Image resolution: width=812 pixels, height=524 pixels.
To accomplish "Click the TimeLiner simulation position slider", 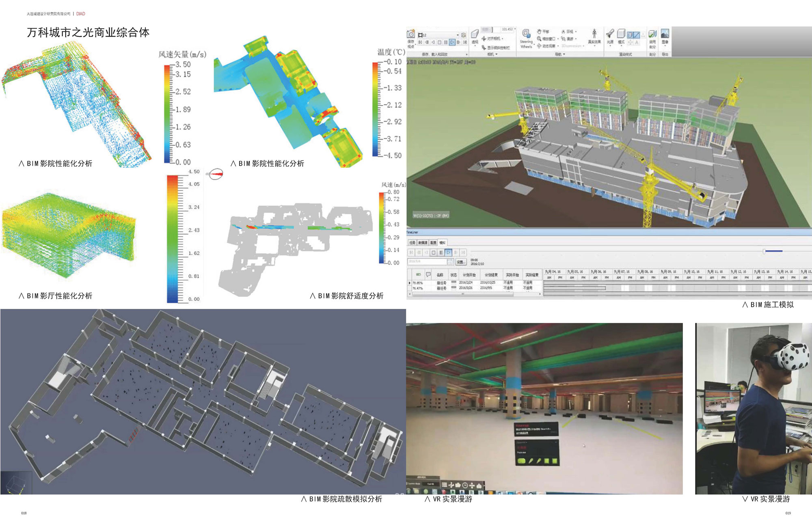I will tap(764, 252).
